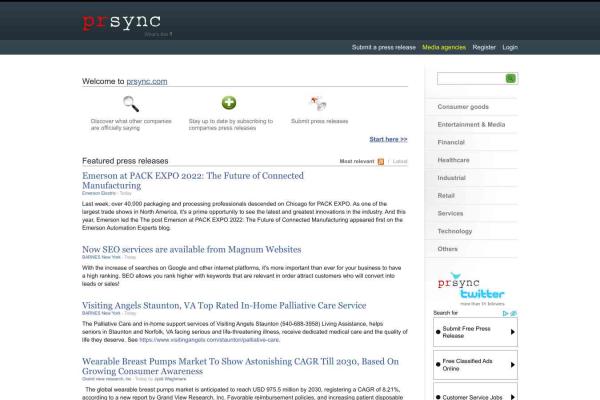
Task: Select Healthcare category
Action: (x=453, y=160)
